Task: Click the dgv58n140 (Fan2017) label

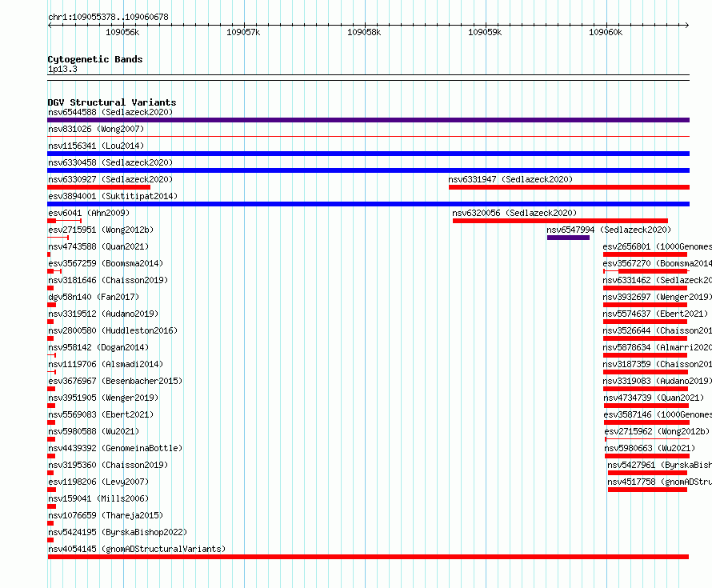Action: point(94,297)
